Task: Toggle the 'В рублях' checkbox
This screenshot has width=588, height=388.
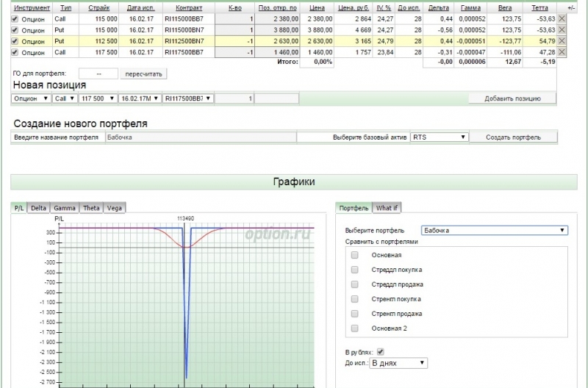Action: click(x=380, y=352)
